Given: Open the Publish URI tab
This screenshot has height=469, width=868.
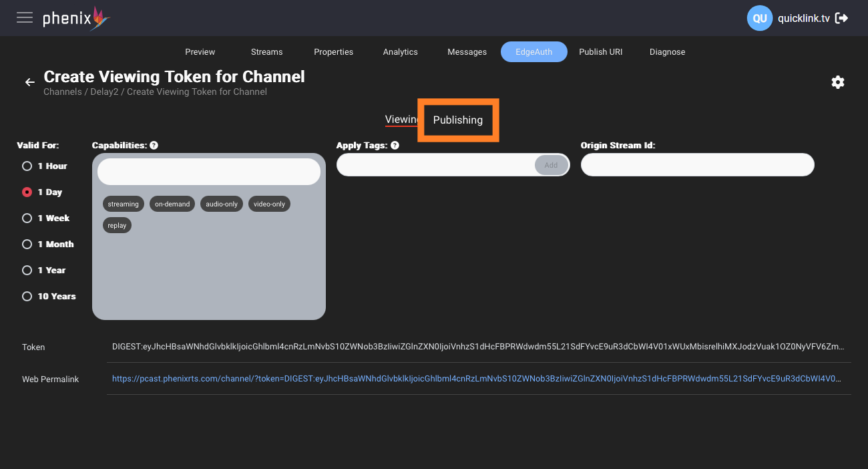Looking at the screenshot, I should [601, 51].
